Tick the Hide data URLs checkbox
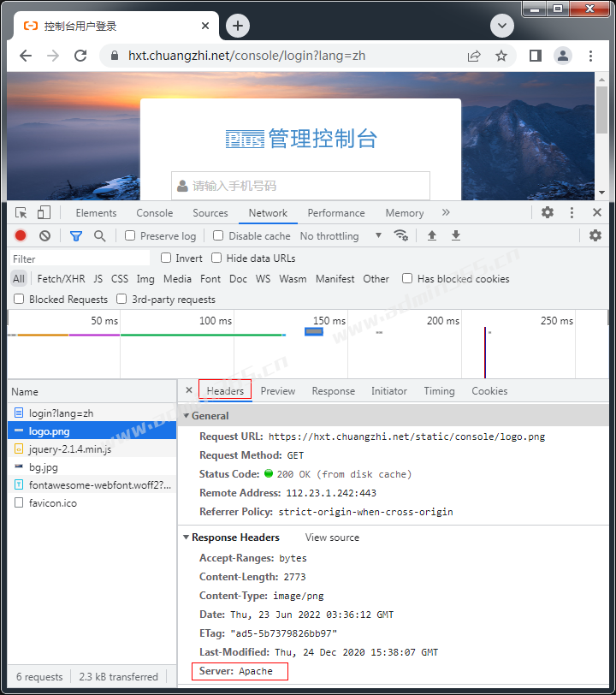The image size is (616, 695). (x=216, y=258)
